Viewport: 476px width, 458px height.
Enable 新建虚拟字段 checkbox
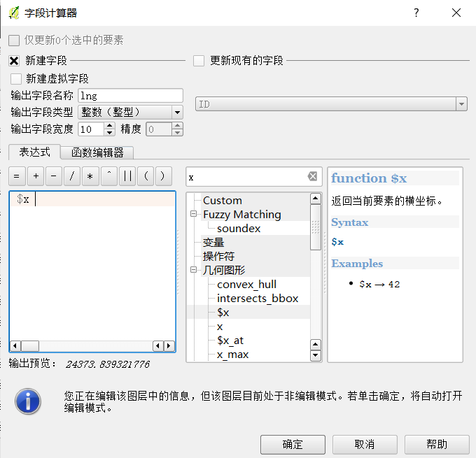coord(16,79)
